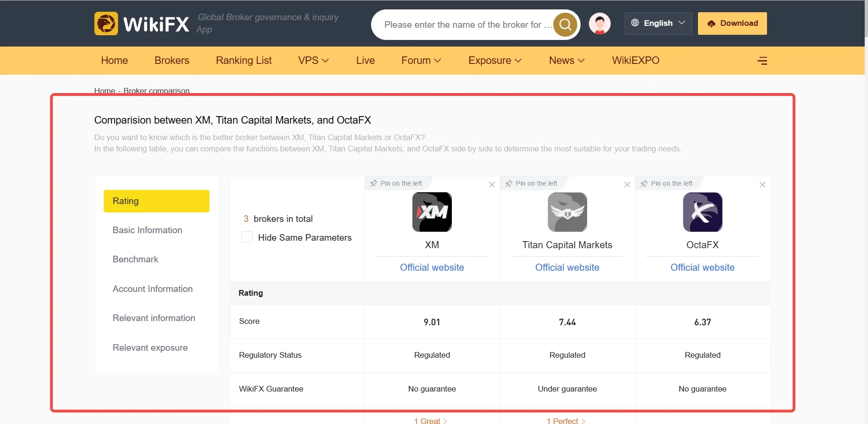Open the Ranking List page

pos(244,61)
